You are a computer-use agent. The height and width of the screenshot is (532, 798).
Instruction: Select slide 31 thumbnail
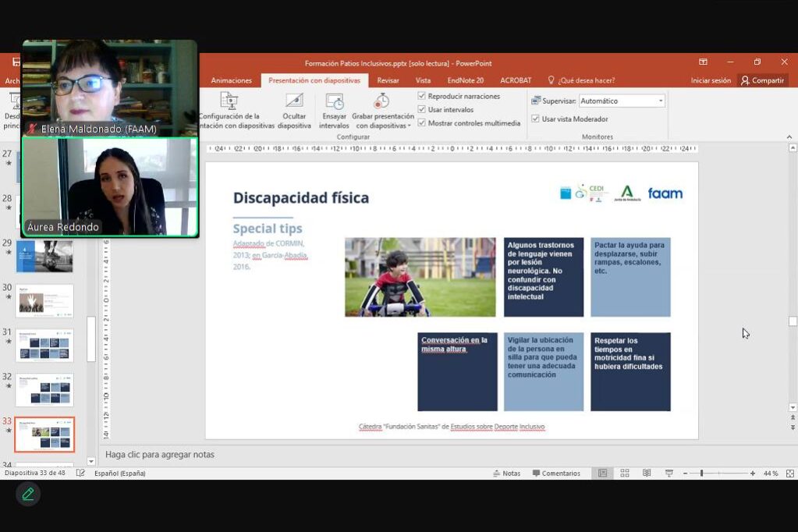[x=44, y=345]
